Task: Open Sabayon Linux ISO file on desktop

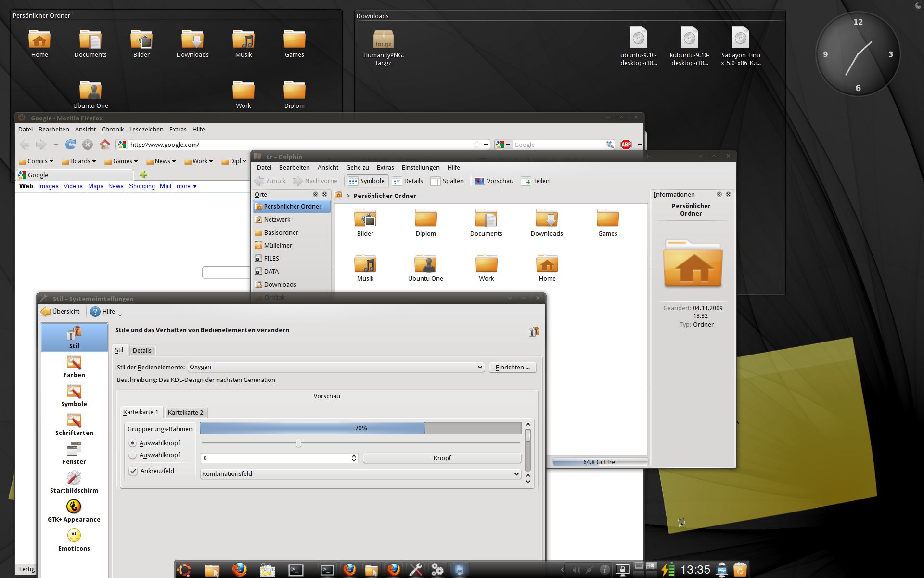Action: point(741,46)
